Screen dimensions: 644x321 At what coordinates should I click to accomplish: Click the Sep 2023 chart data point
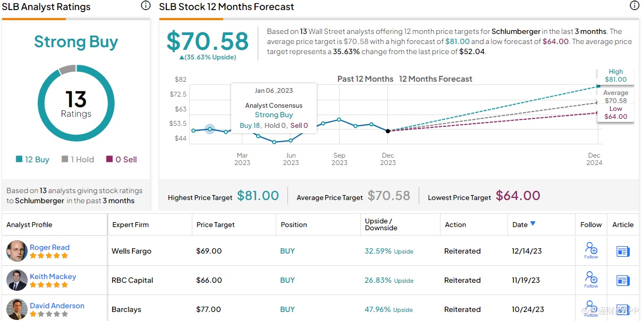(339, 119)
